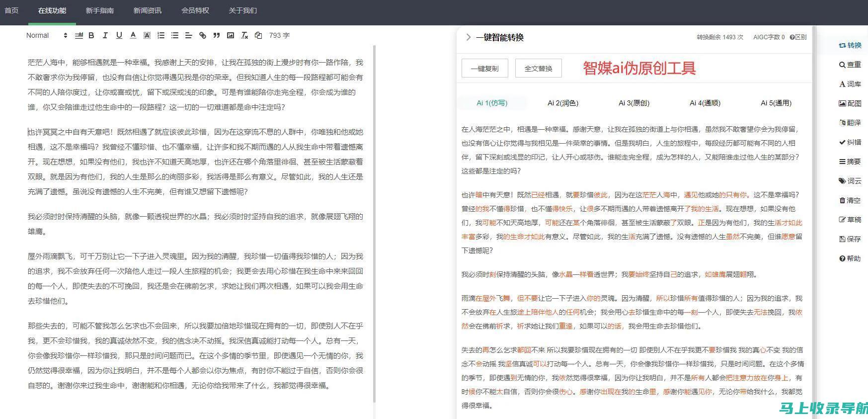Open 新闻资讯 in top navigation
The image size is (868, 419).
pyautogui.click(x=148, y=10)
